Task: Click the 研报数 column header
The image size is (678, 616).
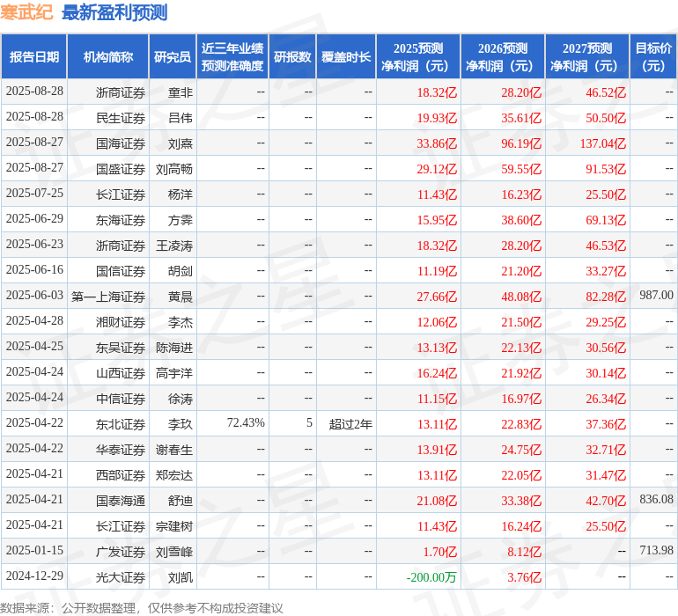Action: pos(292,56)
